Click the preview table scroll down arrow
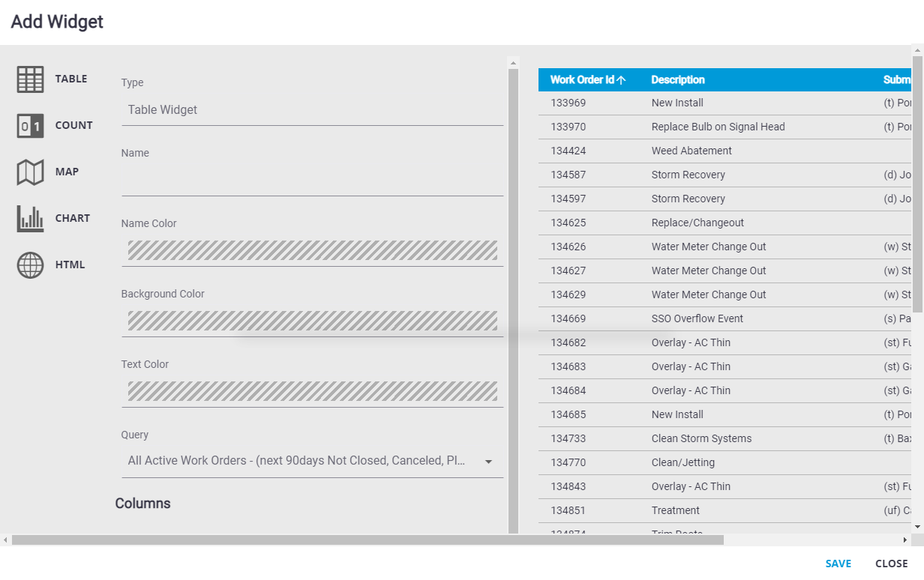This screenshot has height=580, width=924. point(918,528)
